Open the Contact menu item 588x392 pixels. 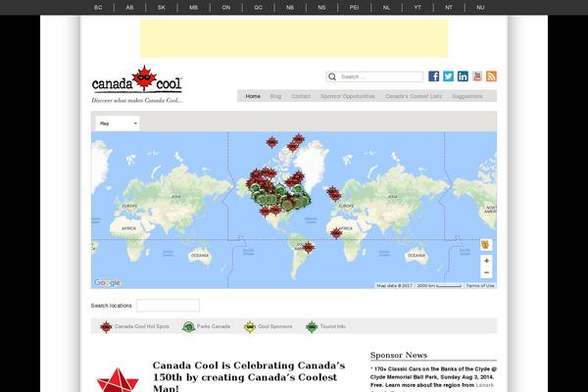(301, 96)
